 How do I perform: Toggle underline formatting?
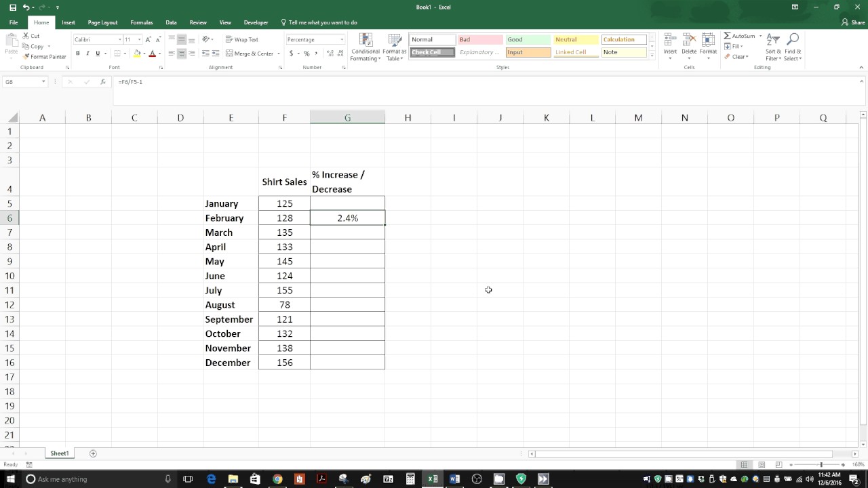pyautogui.click(x=98, y=54)
